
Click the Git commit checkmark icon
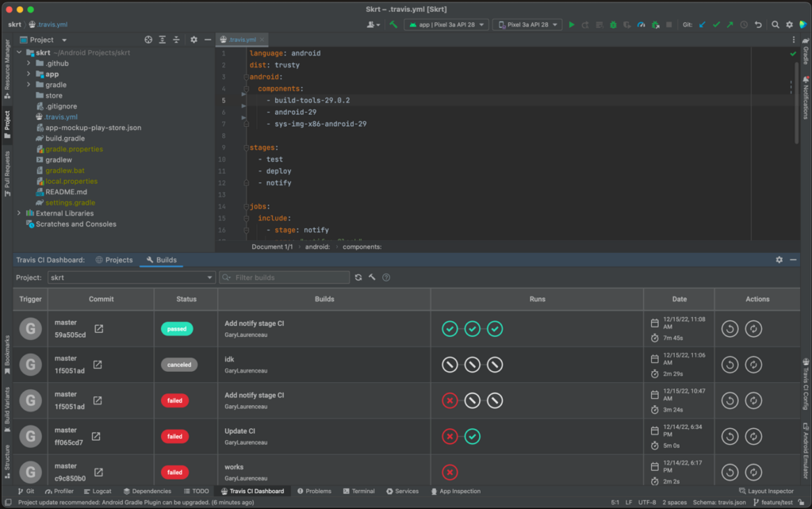point(716,25)
